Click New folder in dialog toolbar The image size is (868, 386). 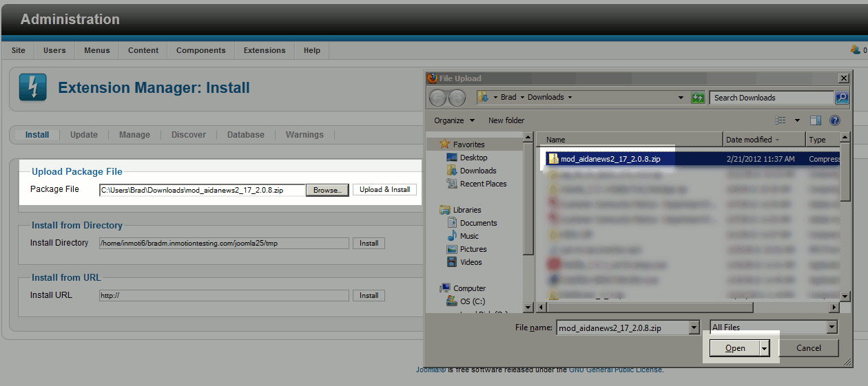tap(506, 120)
